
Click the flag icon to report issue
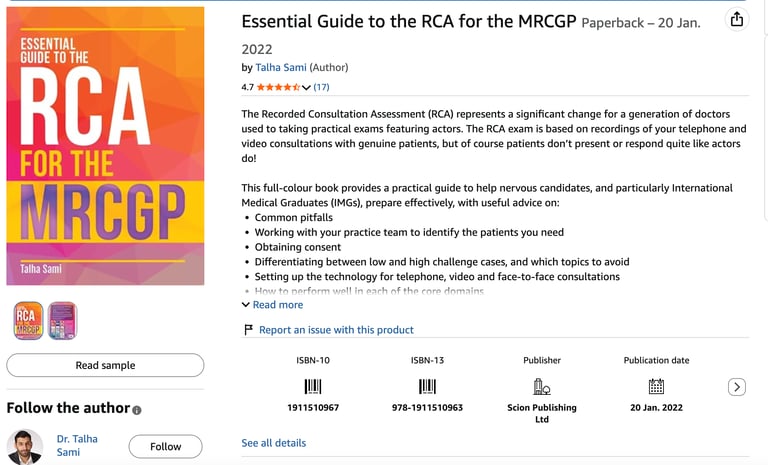click(x=248, y=330)
